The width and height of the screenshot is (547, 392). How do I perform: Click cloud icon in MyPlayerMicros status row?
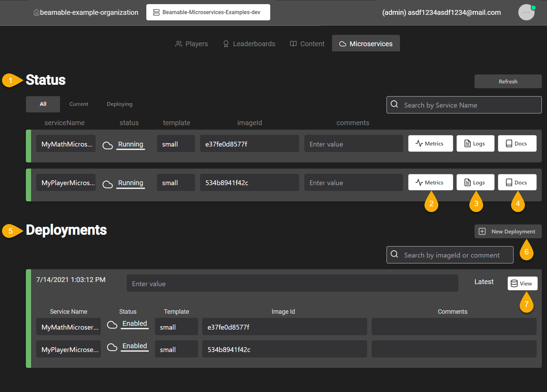108,184
